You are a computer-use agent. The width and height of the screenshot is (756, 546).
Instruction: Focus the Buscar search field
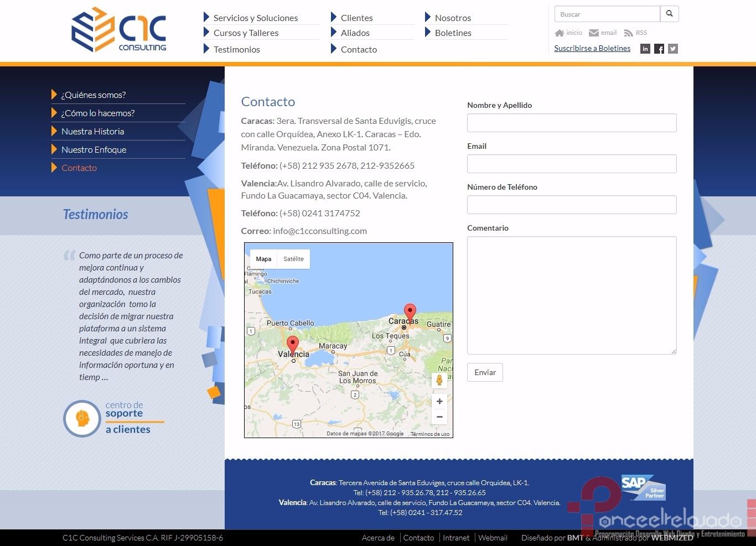608,14
